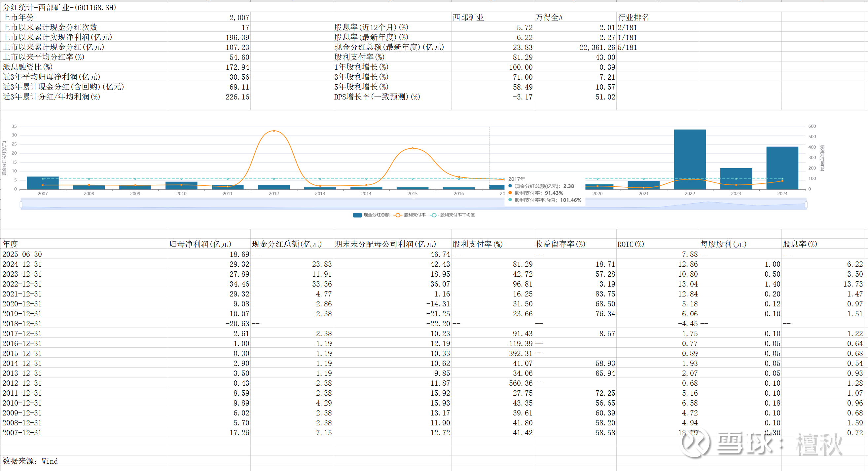Select the 2007-12-31 cash dividend 7.15
Screen dimensions: 868x471
[291, 432]
